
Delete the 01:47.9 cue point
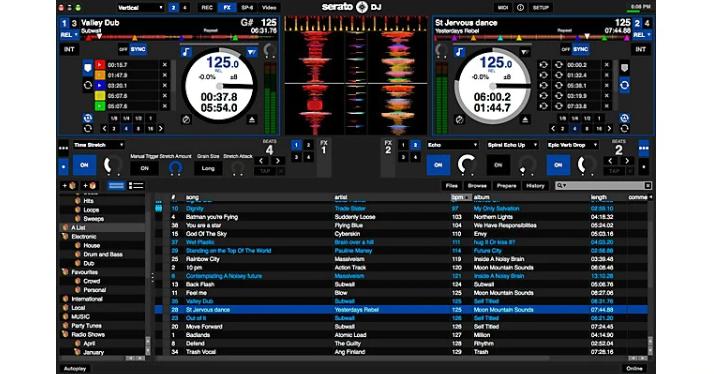[165, 75]
